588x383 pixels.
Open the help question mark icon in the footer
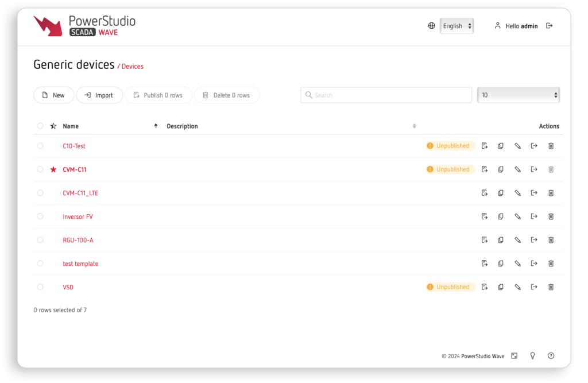pos(551,355)
